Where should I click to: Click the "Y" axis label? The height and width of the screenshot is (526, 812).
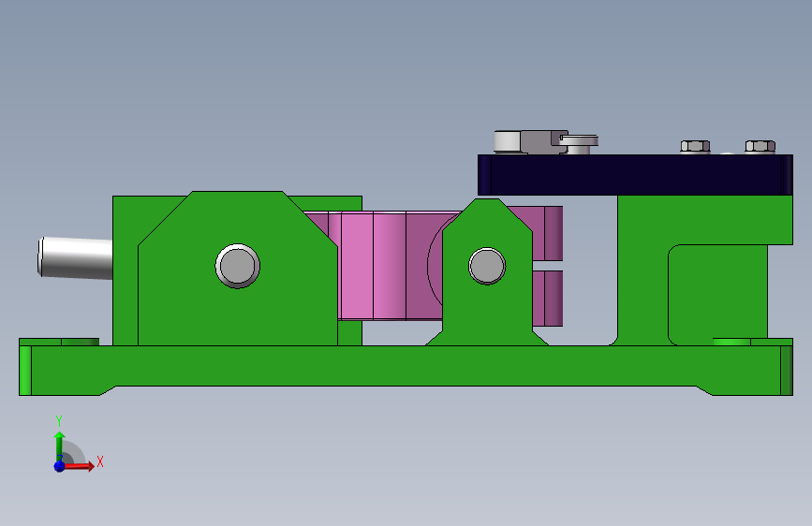point(59,421)
